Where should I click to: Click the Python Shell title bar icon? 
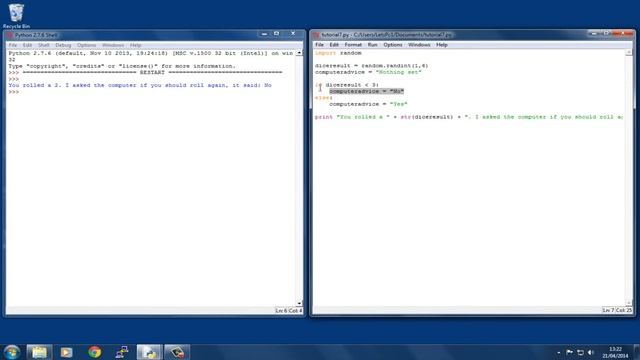(10, 35)
